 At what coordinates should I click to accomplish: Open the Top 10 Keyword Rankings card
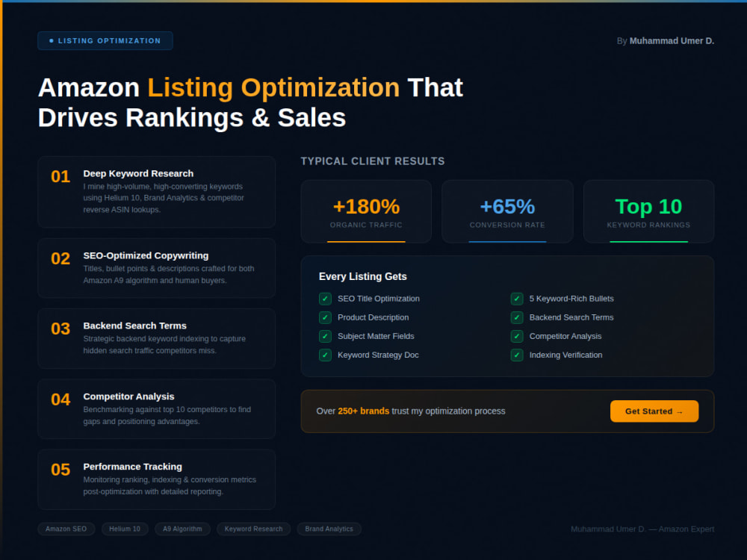point(649,211)
